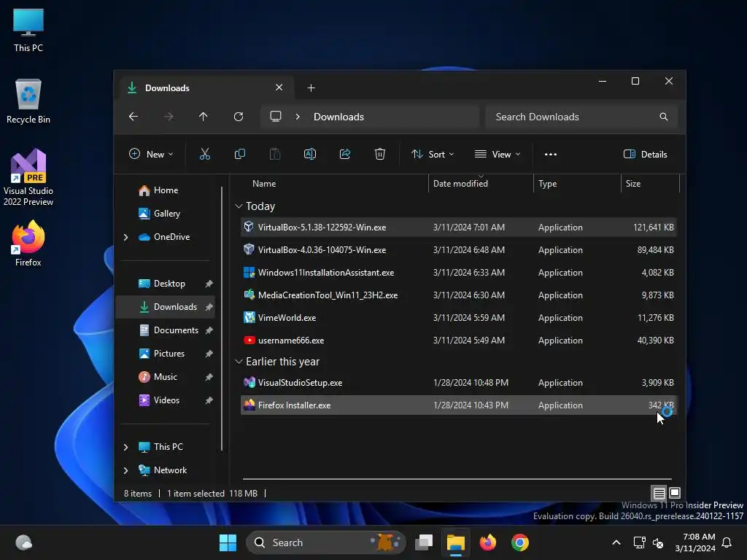Select VirtualBox-5.1.38-122592-Win.exe file
Screen dimensions: 747x560
[x=458, y=227]
